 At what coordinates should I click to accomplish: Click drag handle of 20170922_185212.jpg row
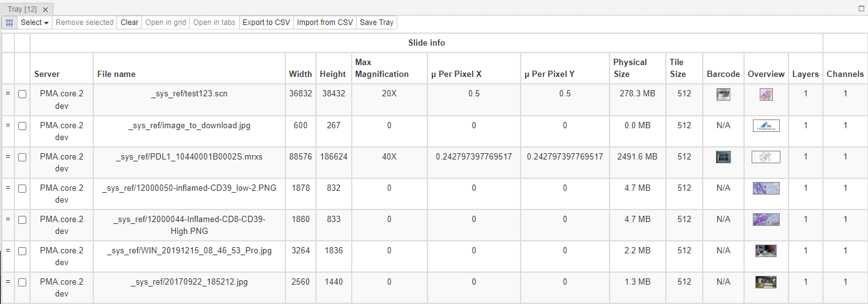point(8,282)
